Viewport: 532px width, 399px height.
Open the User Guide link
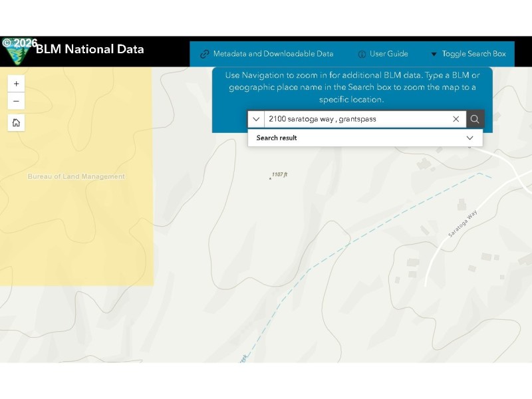(x=389, y=54)
